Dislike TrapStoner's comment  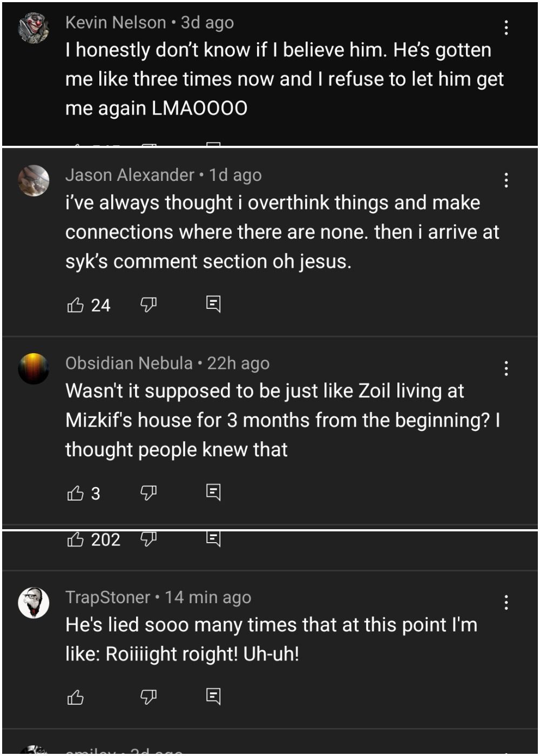point(148,697)
